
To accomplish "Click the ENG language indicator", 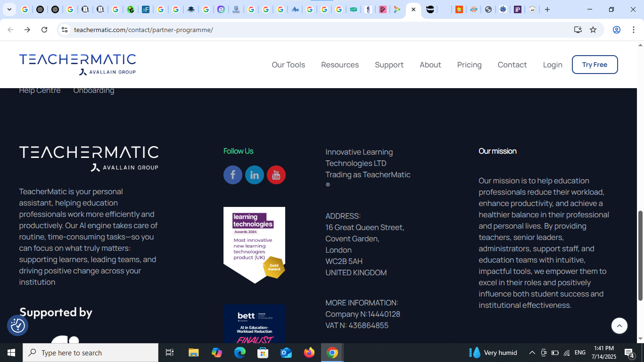I will point(580,353).
